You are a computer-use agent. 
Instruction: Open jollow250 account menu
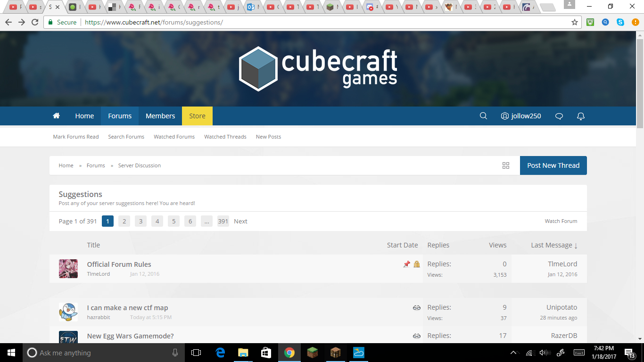(x=521, y=116)
